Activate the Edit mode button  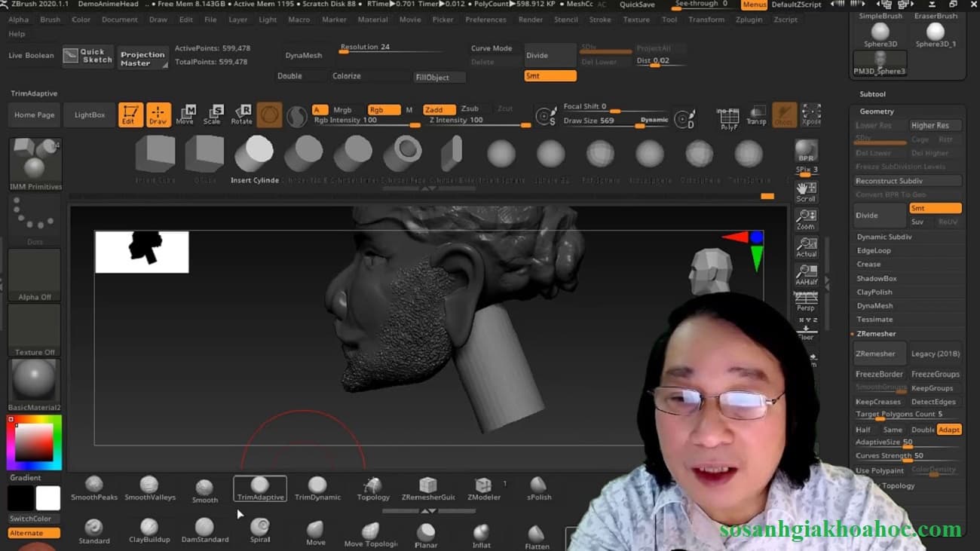click(130, 115)
